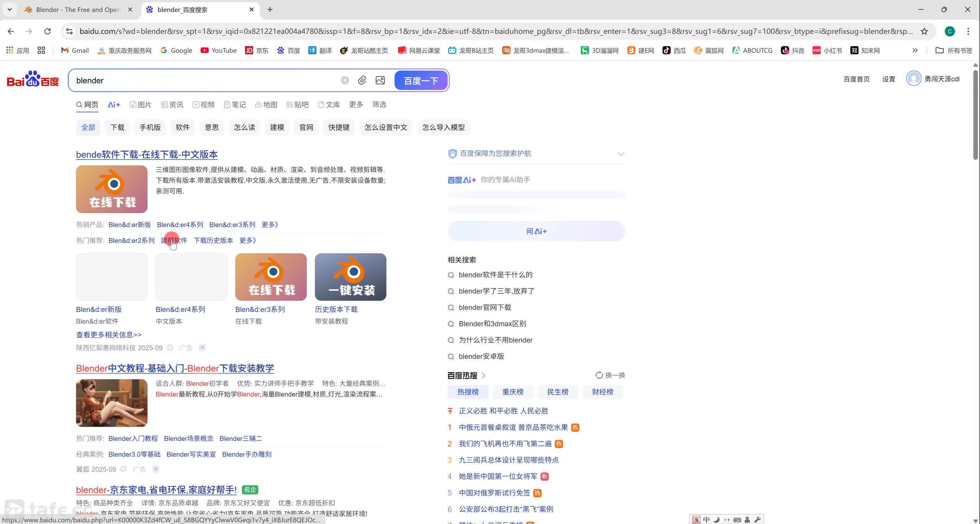This screenshot has height=524, width=980.
Task: Select the 重庆榜 hot list tab
Action: coord(513,392)
